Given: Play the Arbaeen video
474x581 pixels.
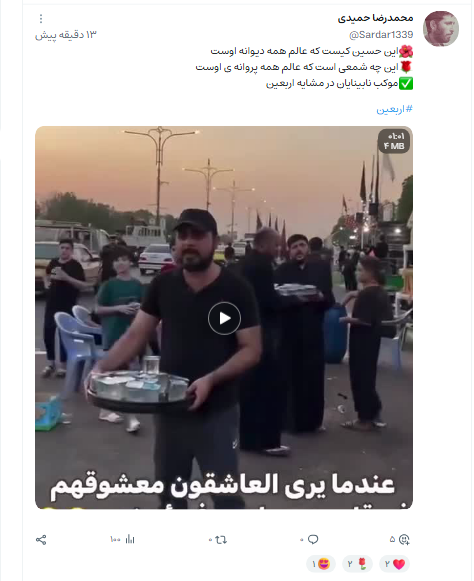Looking at the screenshot, I should (x=224, y=318).
